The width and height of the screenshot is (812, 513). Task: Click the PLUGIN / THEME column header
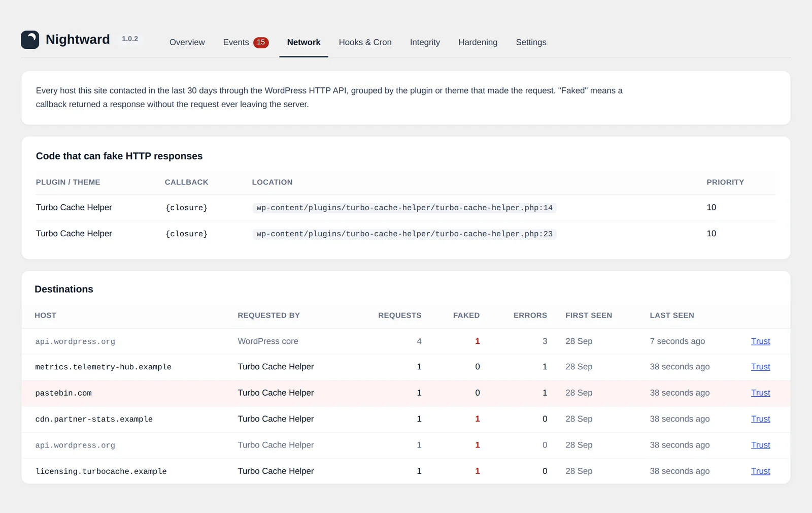(x=68, y=182)
